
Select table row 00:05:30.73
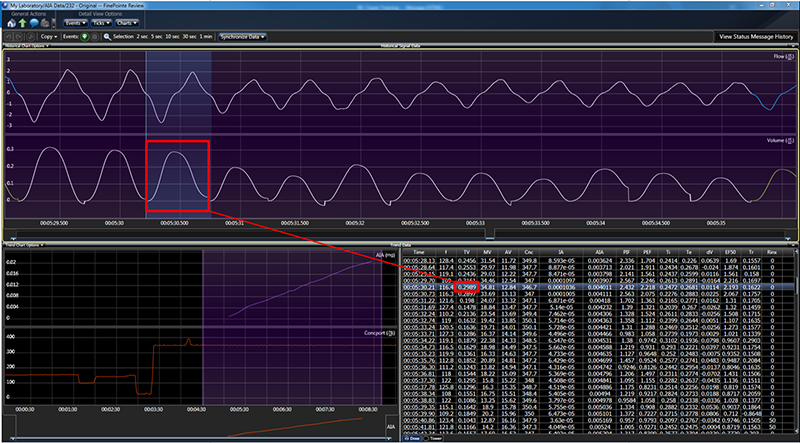click(597, 294)
